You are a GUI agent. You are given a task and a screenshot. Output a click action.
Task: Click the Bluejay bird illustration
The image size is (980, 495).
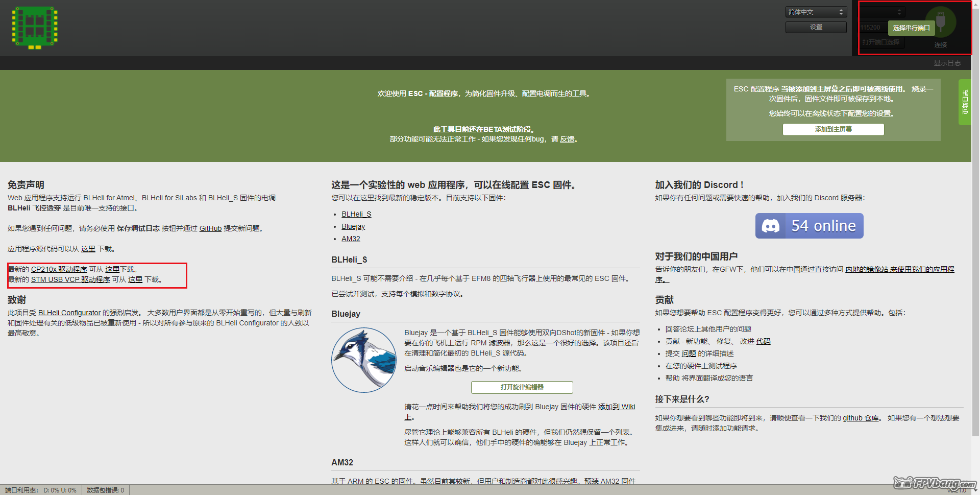(364, 360)
